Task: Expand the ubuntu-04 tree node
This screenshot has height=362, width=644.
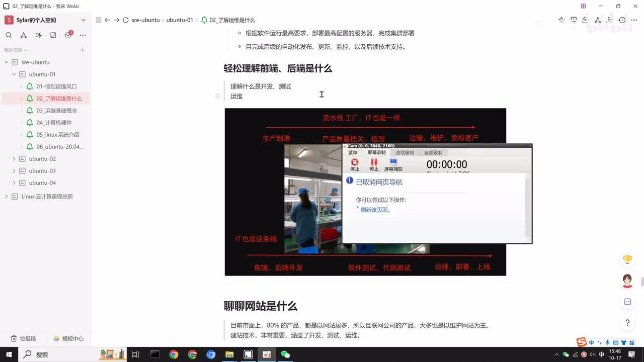Action: pyautogui.click(x=14, y=183)
